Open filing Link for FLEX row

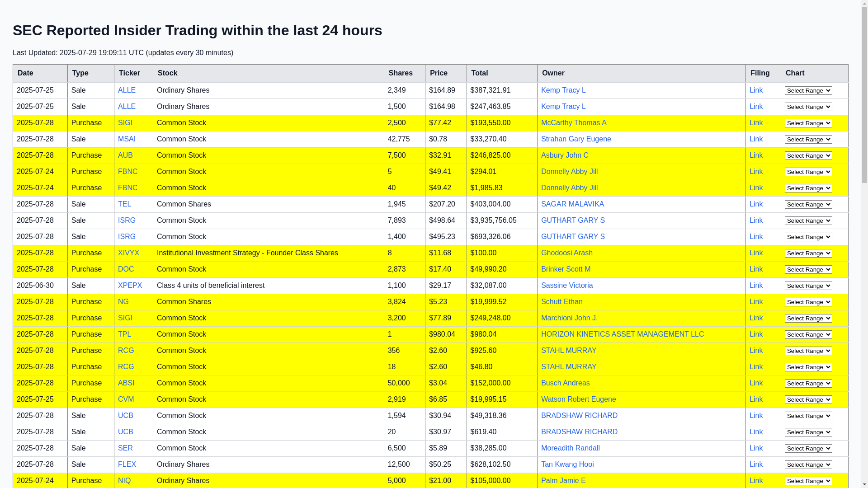click(756, 465)
